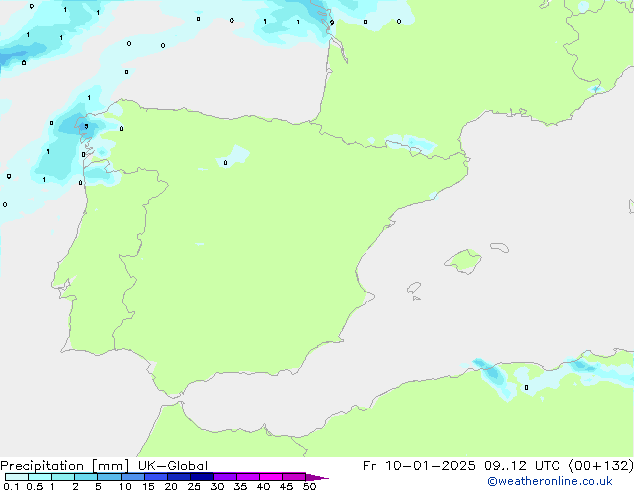Click the "UK-Global" model label
634x490 pixels.
(x=173, y=466)
